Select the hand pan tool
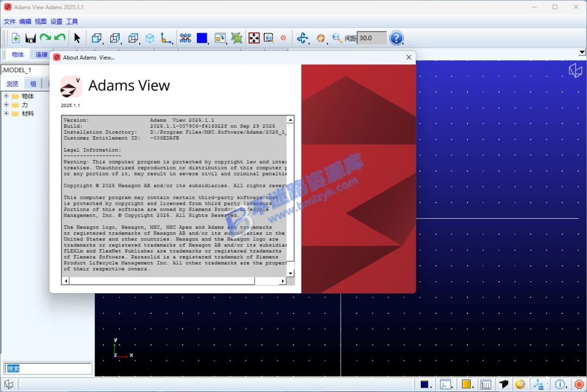This screenshot has height=392, width=587. (x=321, y=38)
